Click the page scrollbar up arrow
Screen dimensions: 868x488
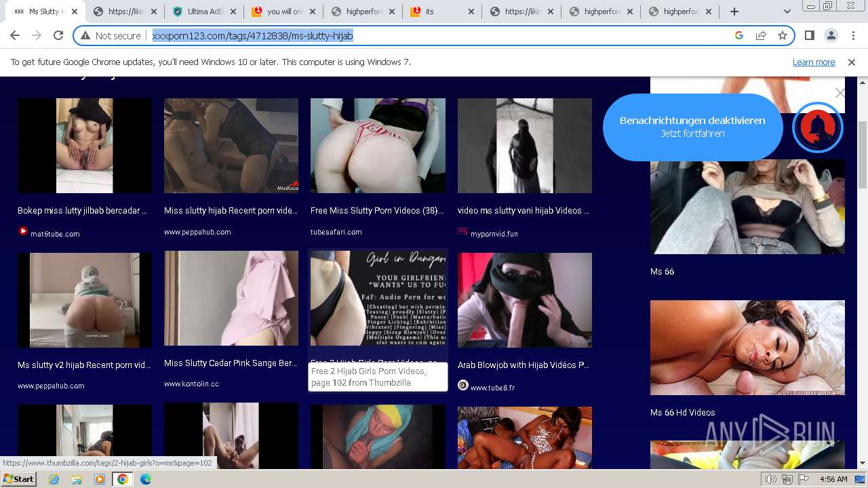point(863,81)
